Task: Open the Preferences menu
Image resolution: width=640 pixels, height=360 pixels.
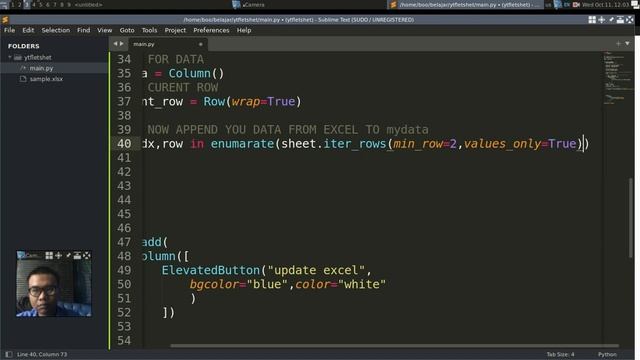Action: (x=211, y=30)
